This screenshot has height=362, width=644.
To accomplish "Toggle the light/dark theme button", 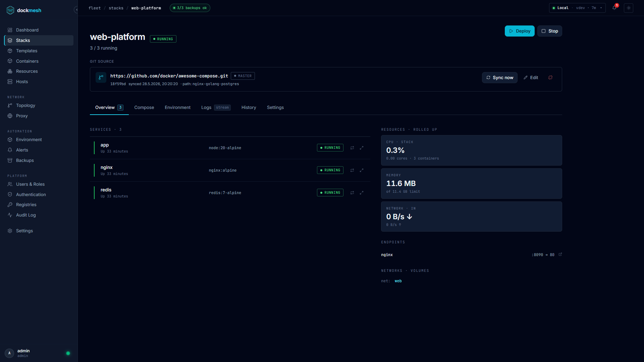I will 629,8.
